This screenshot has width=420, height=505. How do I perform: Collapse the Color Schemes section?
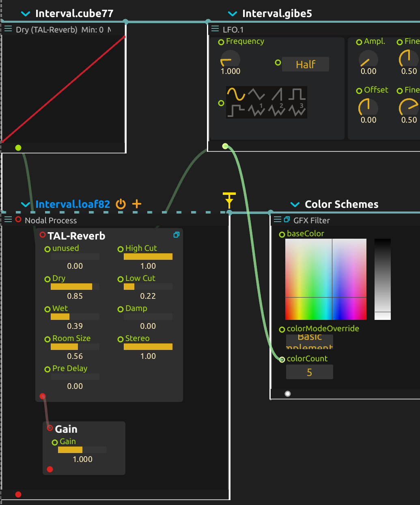click(x=295, y=204)
